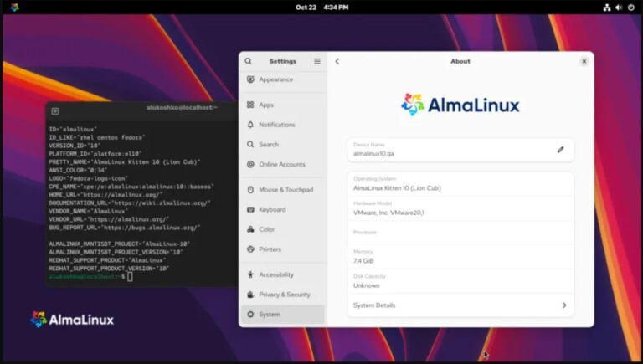The width and height of the screenshot is (643, 364).
Task: Select the System settings row
Action: [x=283, y=315]
